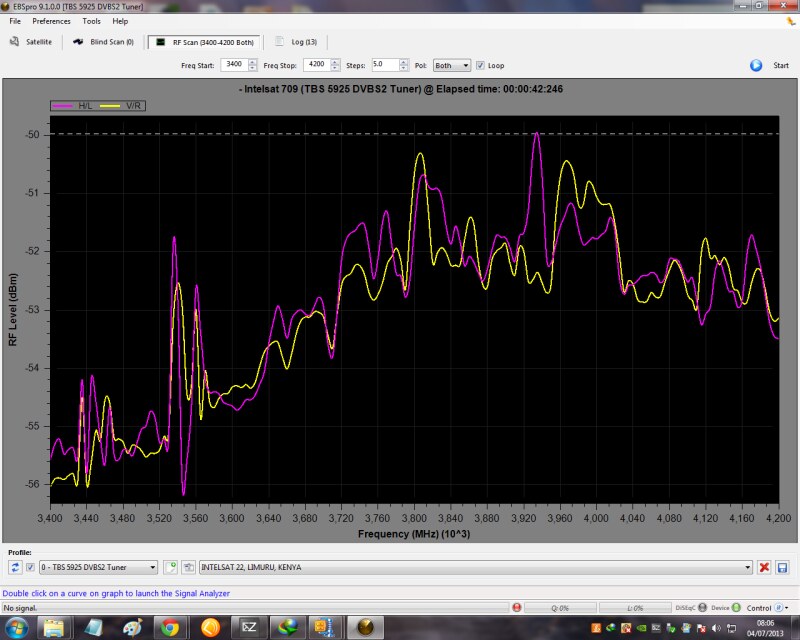Toggle the checkbox beside the tuner dropdown
The image size is (800, 640).
[x=30, y=567]
